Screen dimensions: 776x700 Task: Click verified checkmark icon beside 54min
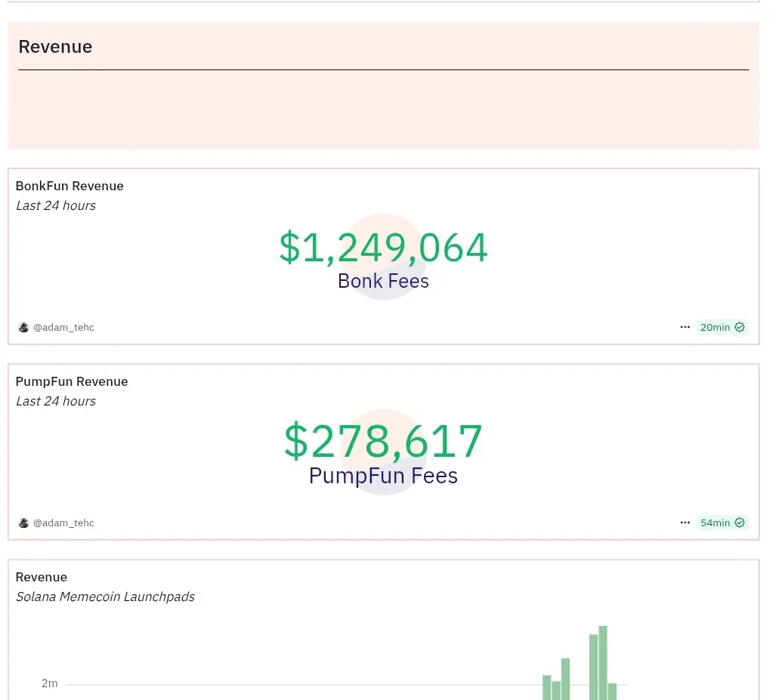coord(740,523)
